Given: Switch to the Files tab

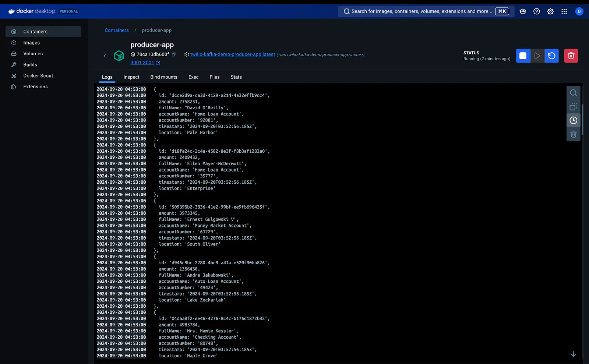Looking at the screenshot, I should [215, 77].
